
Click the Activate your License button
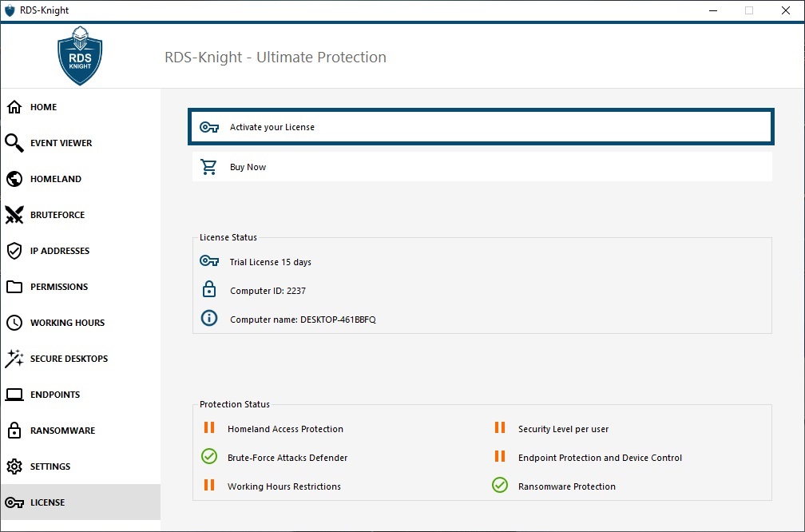point(481,127)
